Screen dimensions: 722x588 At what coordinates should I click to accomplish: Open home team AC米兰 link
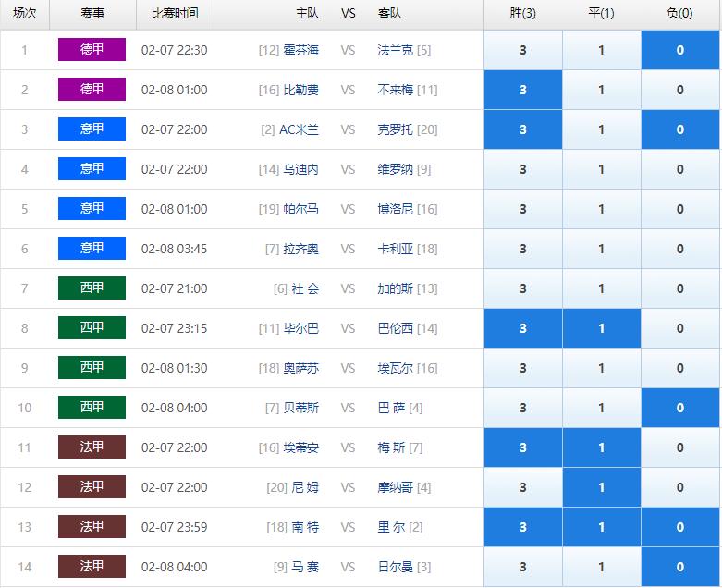[x=299, y=129]
